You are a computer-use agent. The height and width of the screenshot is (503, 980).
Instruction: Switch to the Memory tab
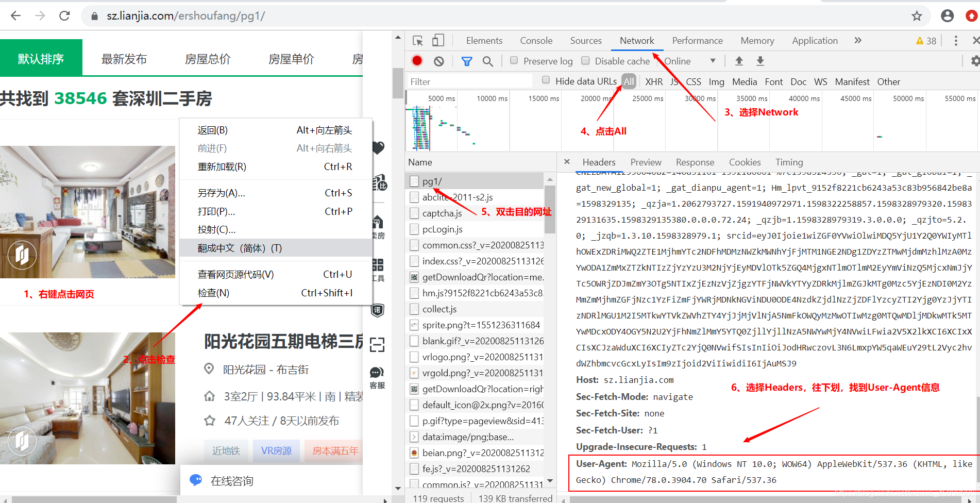click(757, 41)
